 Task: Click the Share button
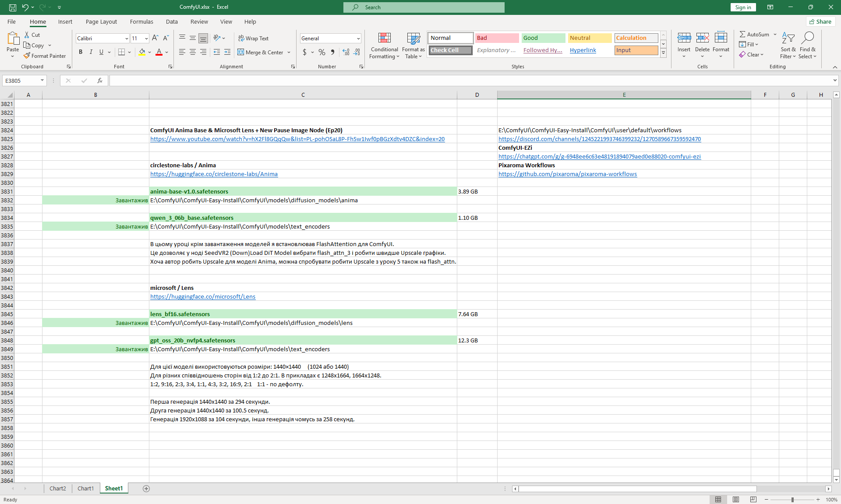pyautogui.click(x=820, y=21)
